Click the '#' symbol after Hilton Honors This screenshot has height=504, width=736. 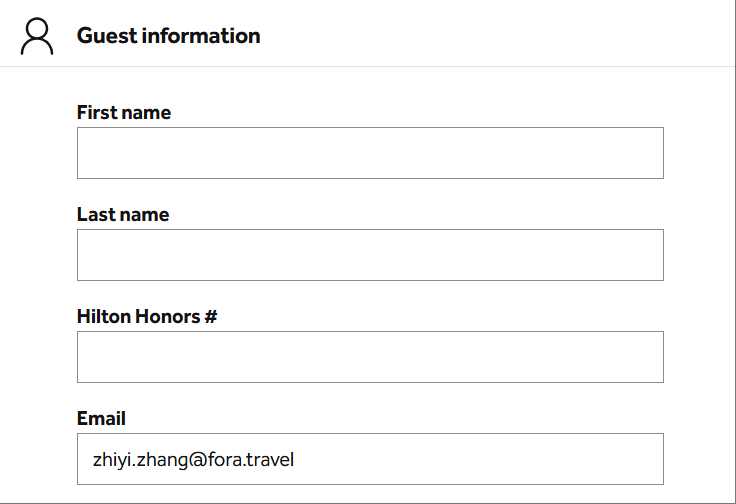coord(211,317)
